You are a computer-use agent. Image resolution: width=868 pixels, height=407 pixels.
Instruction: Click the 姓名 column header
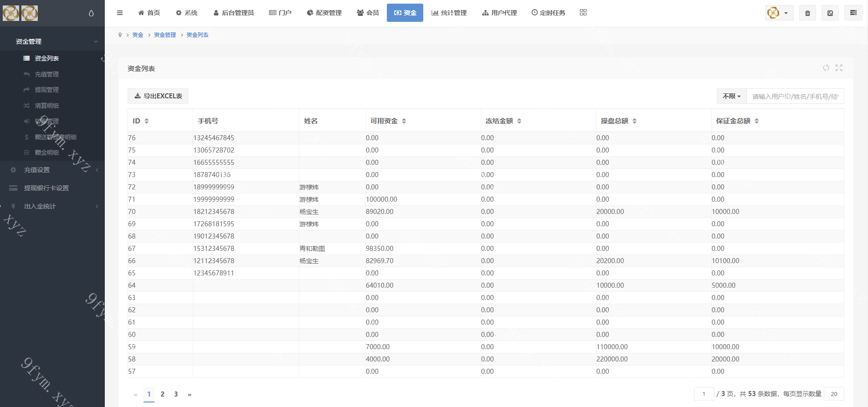point(311,121)
